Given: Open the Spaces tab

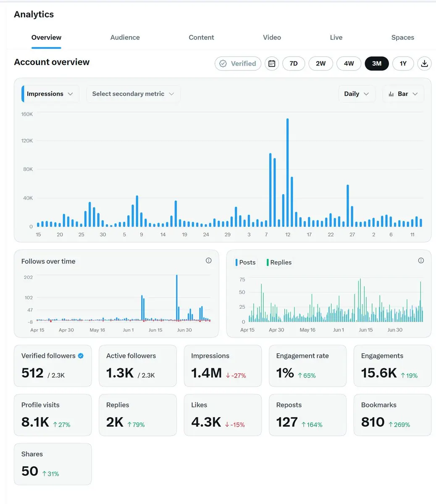Looking at the screenshot, I should 403,37.
